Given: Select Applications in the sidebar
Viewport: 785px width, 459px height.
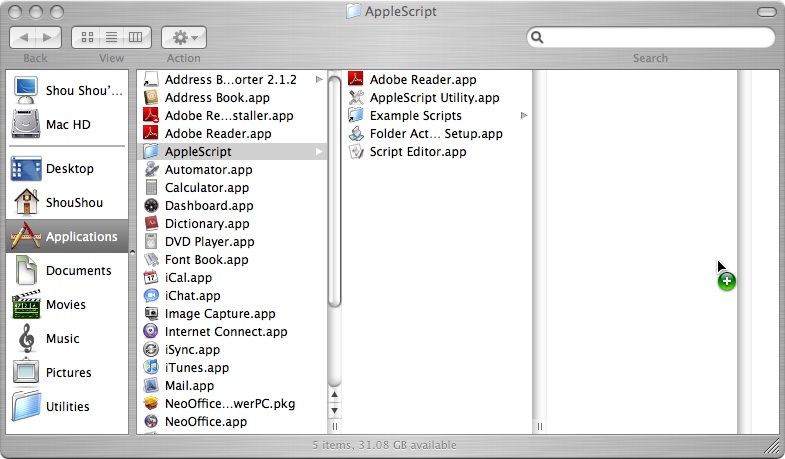Looking at the screenshot, I should 67,236.
